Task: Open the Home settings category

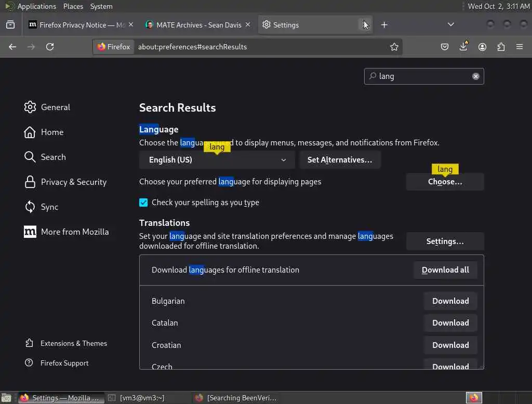Action: coord(44,132)
